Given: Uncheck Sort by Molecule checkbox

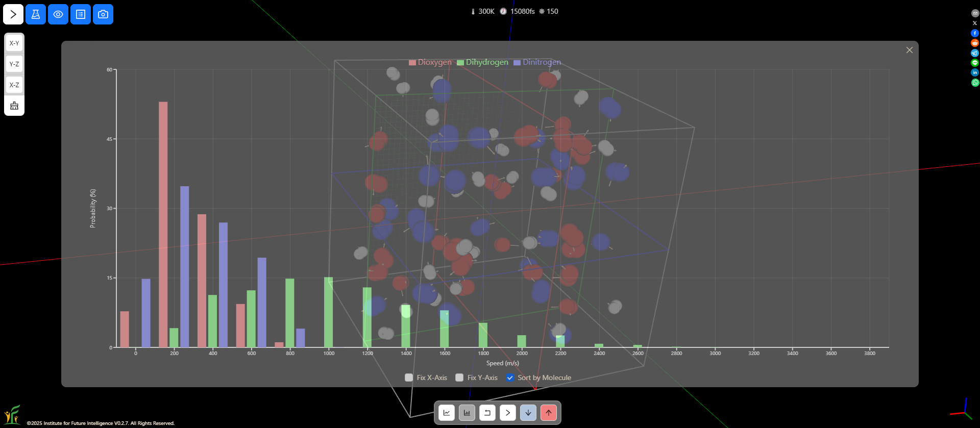Looking at the screenshot, I should (x=510, y=377).
